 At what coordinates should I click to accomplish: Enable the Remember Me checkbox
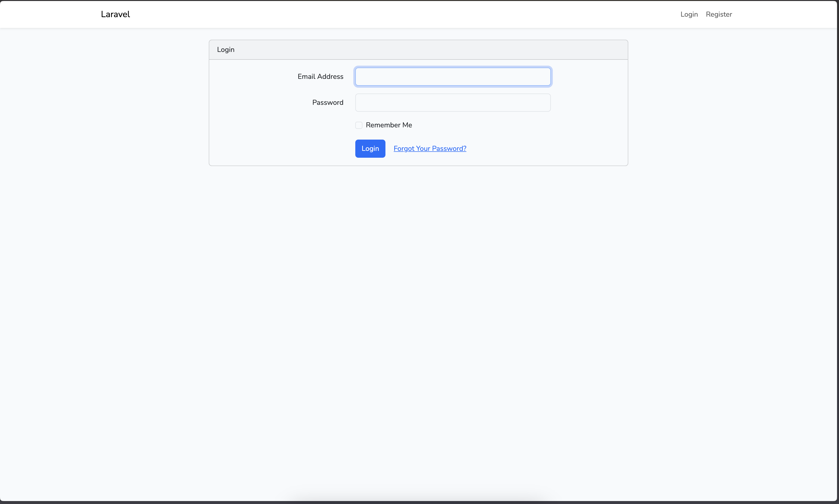[358, 125]
